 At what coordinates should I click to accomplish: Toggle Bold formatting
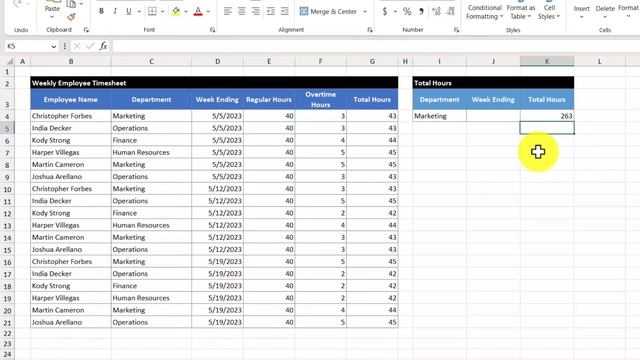click(x=101, y=11)
